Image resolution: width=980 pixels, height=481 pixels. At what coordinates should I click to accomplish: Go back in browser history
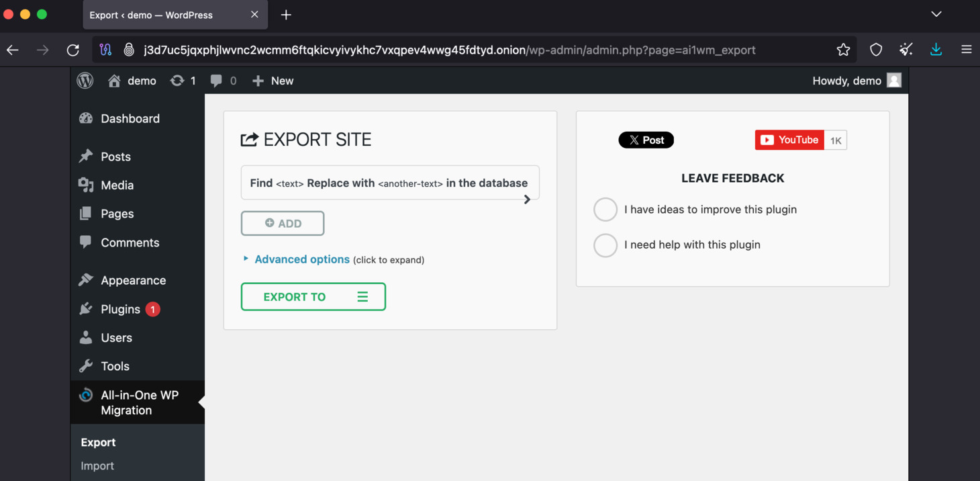pyautogui.click(x=13, y=50)
